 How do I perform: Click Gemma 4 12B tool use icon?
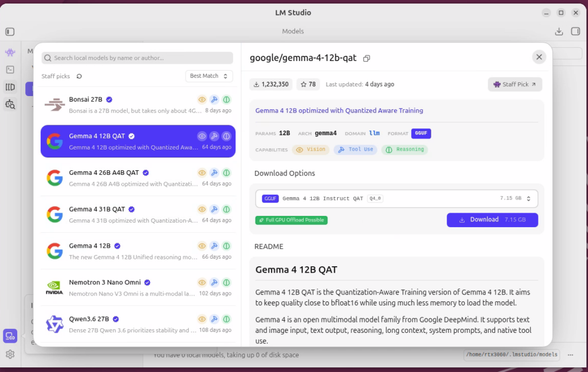click(x=214, y=246)
